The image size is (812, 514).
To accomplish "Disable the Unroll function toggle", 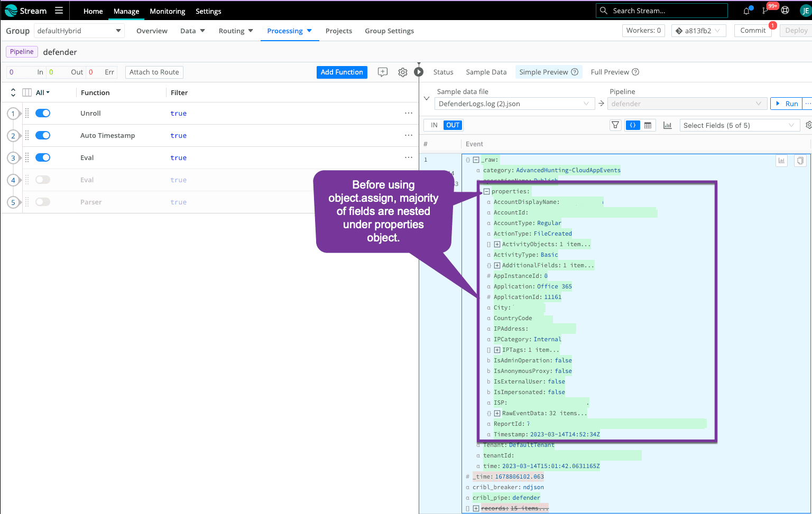I will pos(43,113).
